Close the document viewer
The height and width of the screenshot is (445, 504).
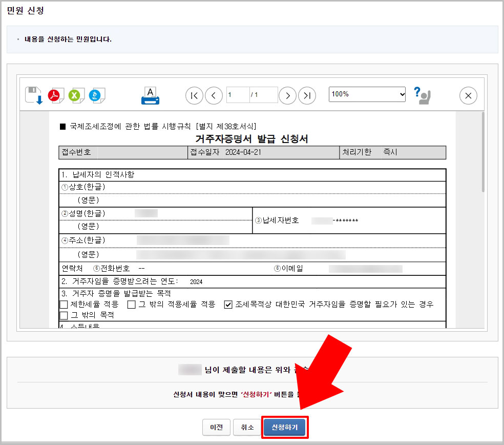click(468, 95)
